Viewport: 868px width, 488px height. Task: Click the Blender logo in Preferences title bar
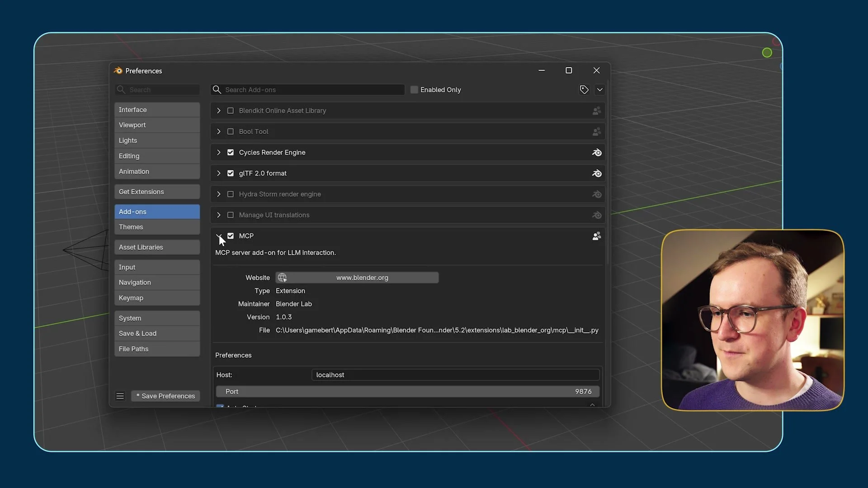[118, 70]
